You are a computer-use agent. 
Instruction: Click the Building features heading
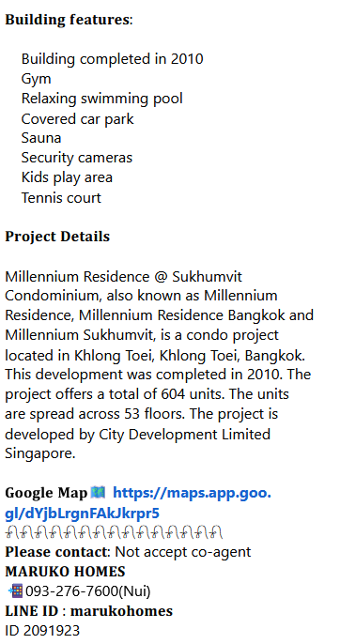(x=69, y=20)
